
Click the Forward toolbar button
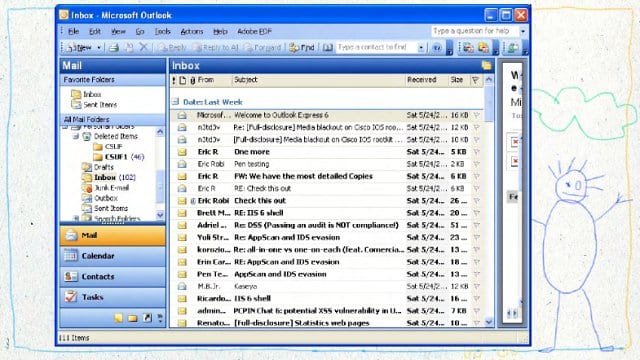click(262, 48)
